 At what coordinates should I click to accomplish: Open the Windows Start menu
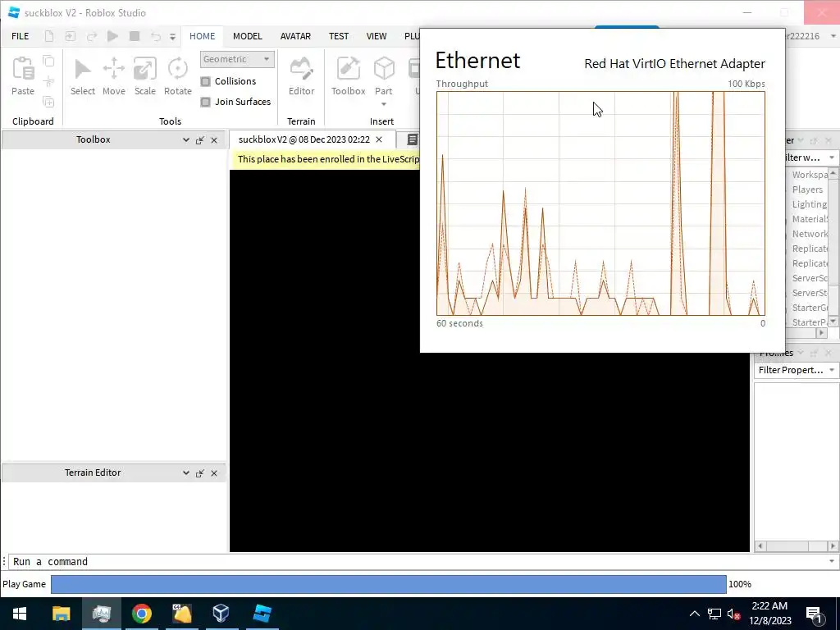click(20, 614)
